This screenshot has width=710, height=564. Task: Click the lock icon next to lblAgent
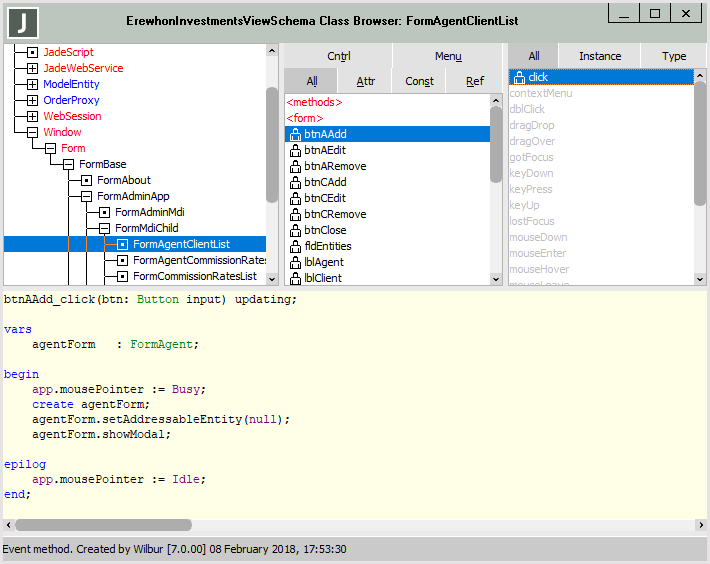coord(295,262)
